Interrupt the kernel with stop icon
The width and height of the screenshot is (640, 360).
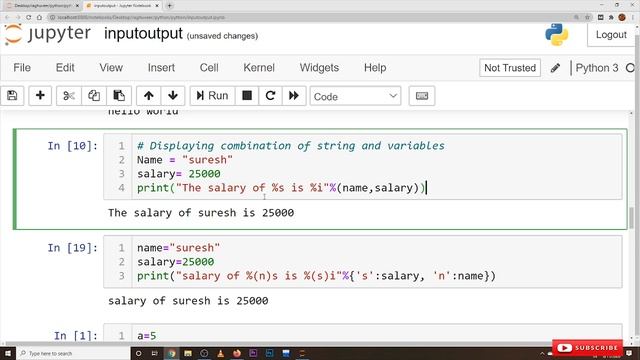[x=247, y=96]
